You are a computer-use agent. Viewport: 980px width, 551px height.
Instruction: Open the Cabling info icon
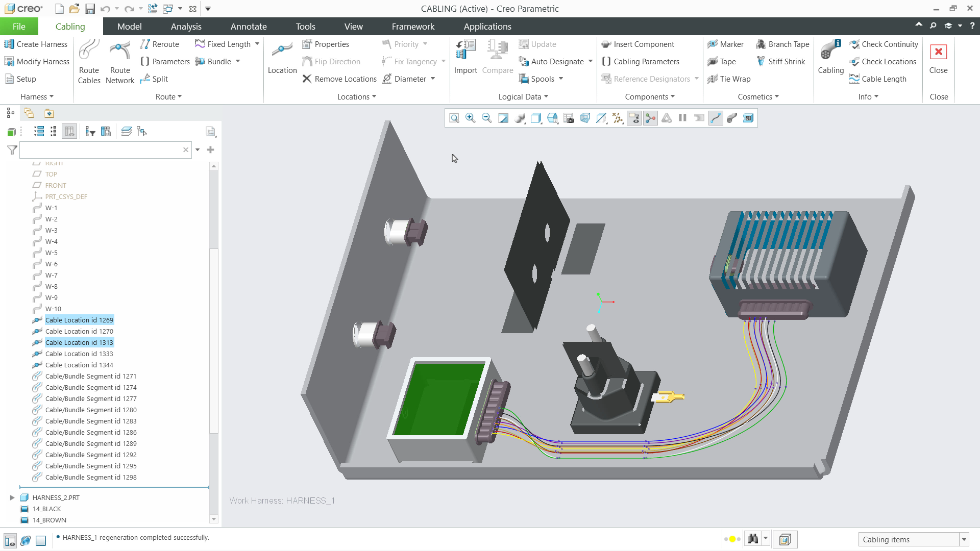[x=830, y=58]
